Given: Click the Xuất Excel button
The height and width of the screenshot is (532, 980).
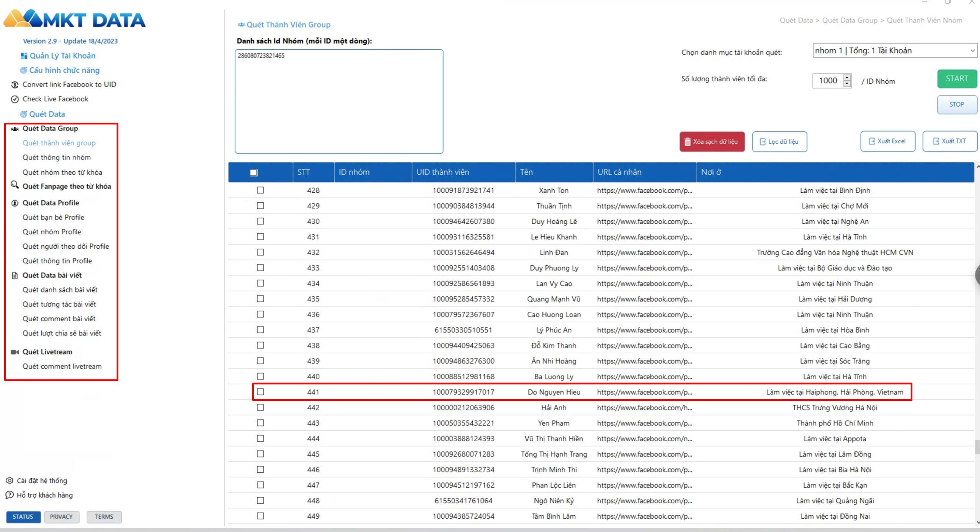Looking at the screenshot, I should [888, 141].
